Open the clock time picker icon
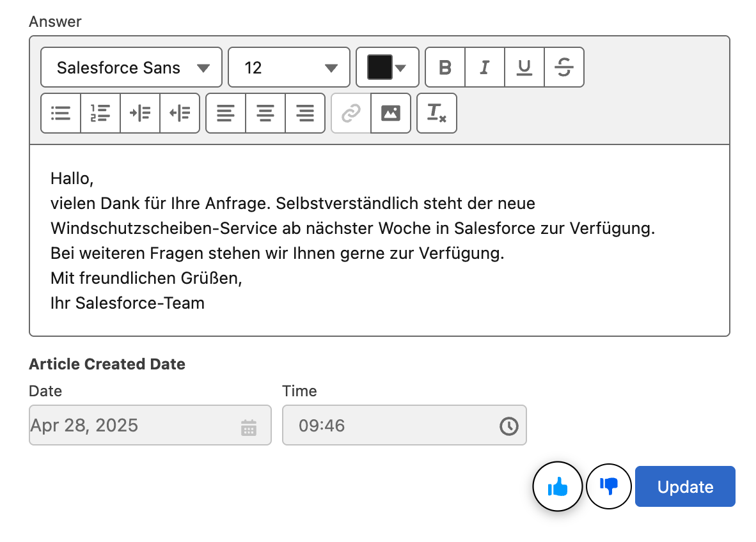Image resolution: width=756 pixels, height=542 pixels. (508, 426)
